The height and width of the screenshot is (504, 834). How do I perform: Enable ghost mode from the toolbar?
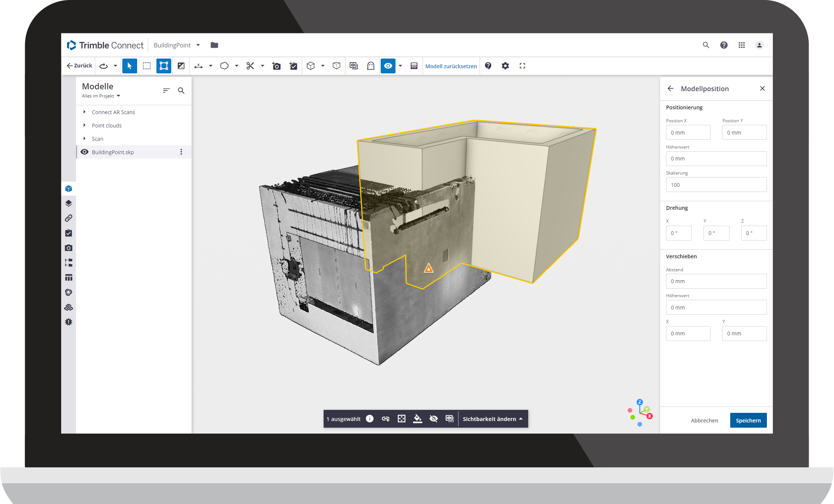(x=370, y=66)
